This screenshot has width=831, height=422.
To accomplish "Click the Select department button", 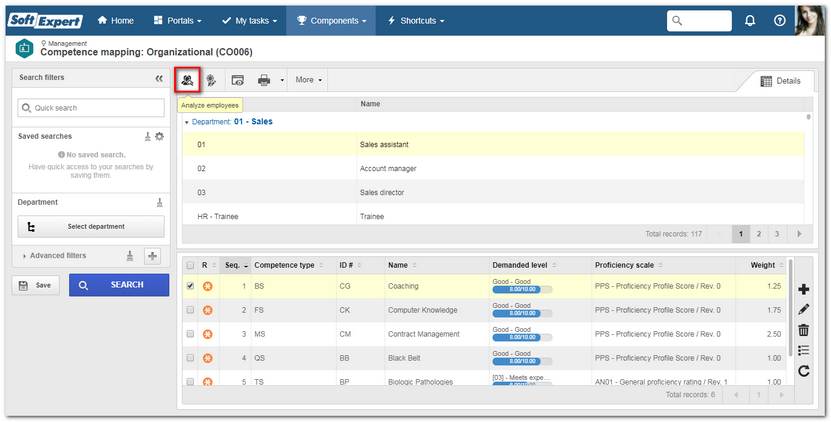I will pyautogui.click(x=91, y=226).
